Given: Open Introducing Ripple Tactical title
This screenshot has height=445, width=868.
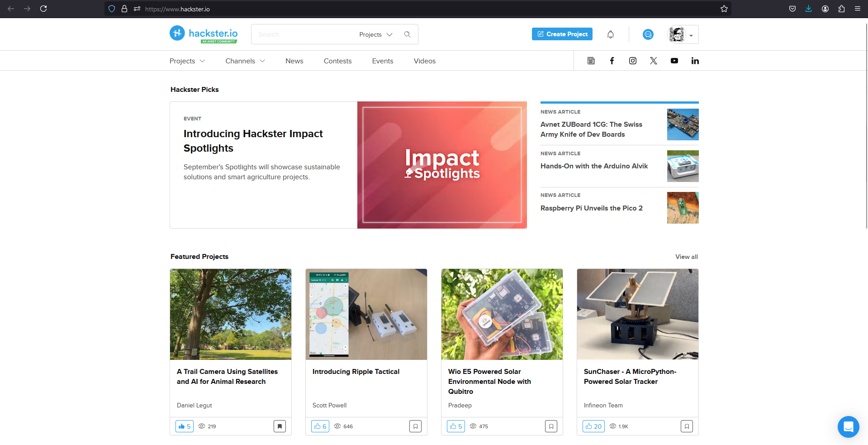Looking at the screenshot, I should 356,372.
